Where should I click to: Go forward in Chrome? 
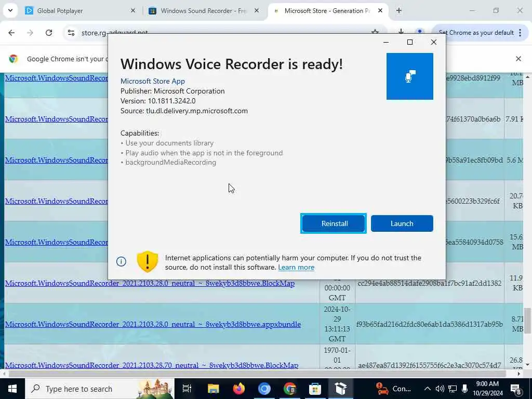point(30,33)
